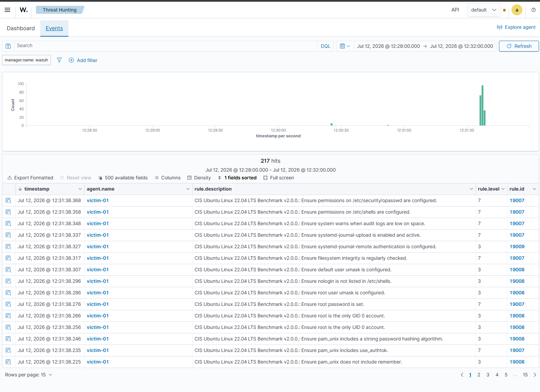Open the Columns selector
The width and height of the screenshot is (540, 392).
coord(167,178)
